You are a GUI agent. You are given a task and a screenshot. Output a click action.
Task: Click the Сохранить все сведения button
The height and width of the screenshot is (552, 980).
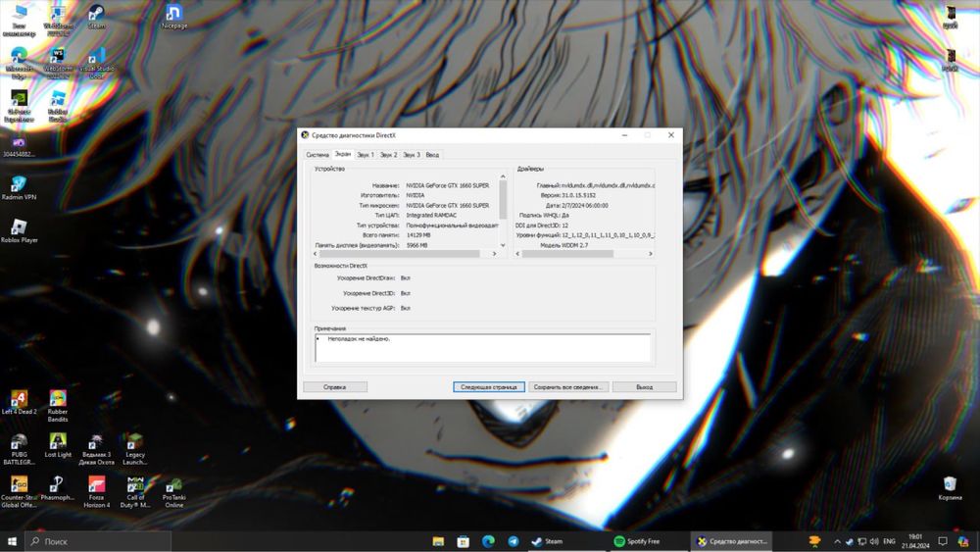click(568, 387)
